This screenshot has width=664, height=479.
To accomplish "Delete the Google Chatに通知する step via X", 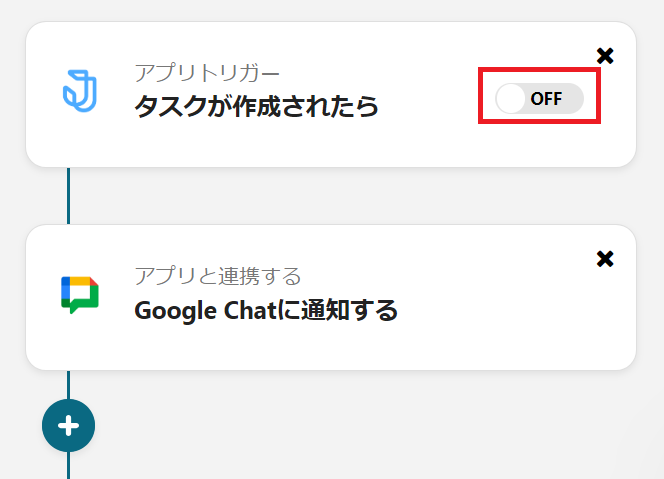I will click(x=604, y=259).
